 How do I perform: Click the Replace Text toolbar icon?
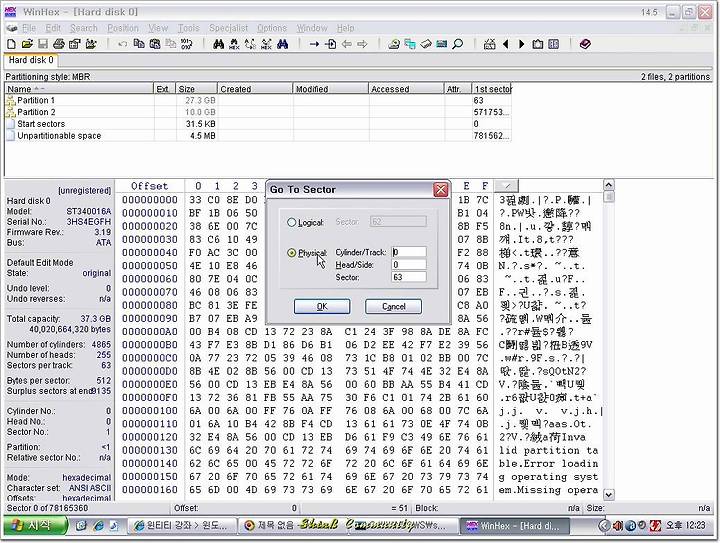[x=250, y=44]
